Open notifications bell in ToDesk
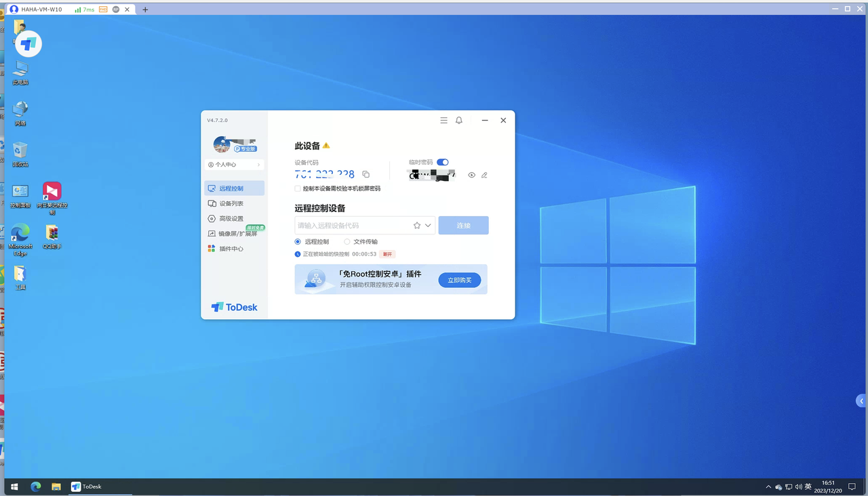The width and height of the screenshot is (868, 496). (x=459, y=120)
